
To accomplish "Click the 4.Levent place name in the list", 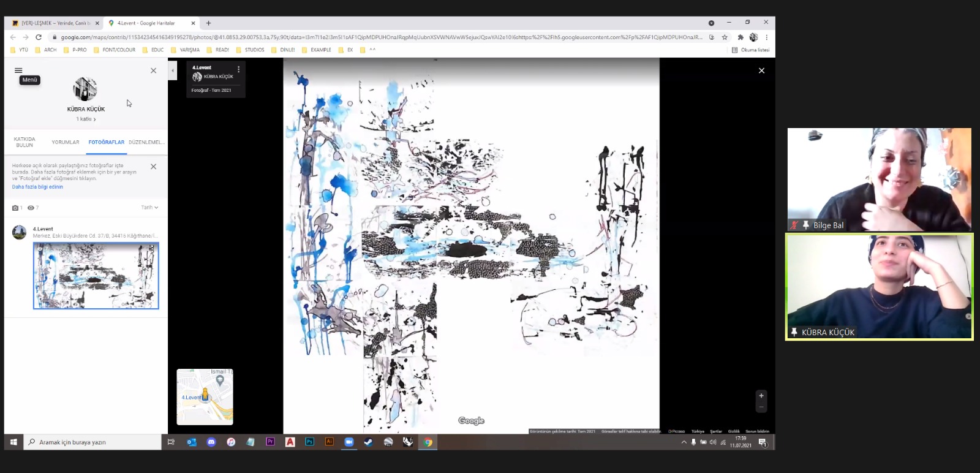I will (43, 229).
